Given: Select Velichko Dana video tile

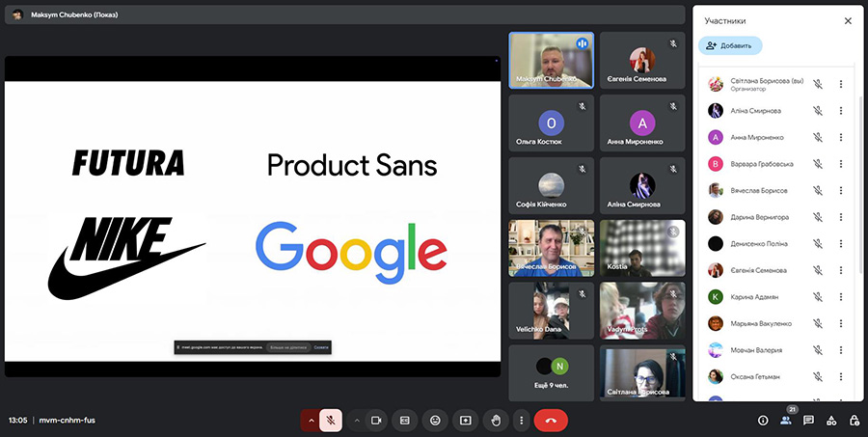Looking at the screenshot, I should point(552,311).
